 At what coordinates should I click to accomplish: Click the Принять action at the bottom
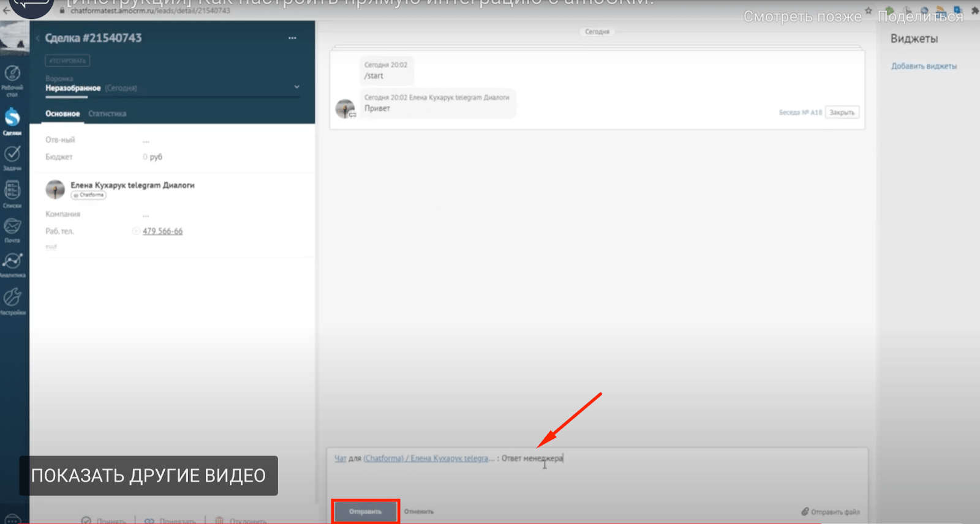(x=104, y=520)
